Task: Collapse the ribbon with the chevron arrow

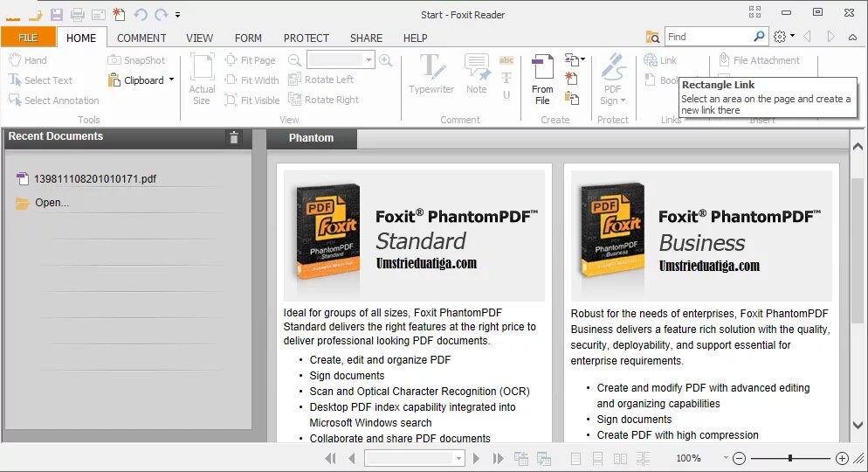Action: pos(852,37)
